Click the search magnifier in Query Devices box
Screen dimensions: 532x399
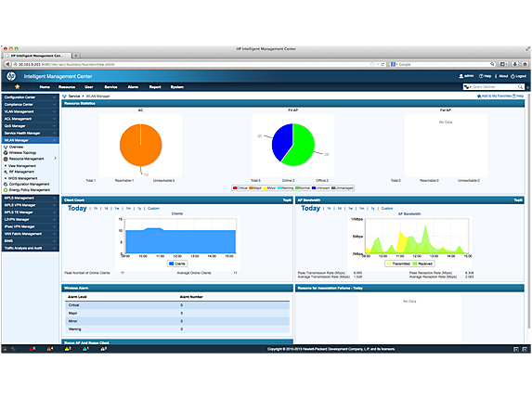pyautogui.click(x=520, y=87)
